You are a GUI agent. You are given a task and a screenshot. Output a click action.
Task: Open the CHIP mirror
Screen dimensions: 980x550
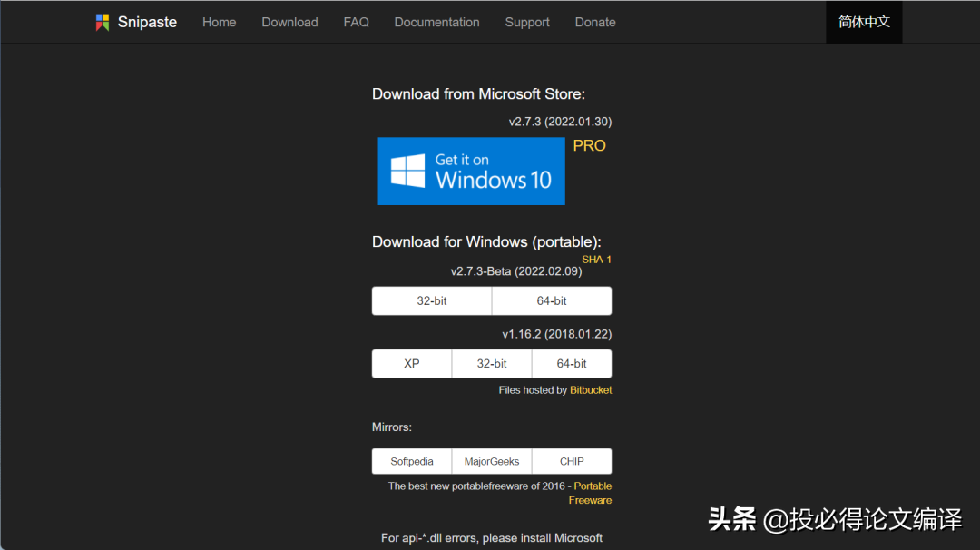pos(572,461)
